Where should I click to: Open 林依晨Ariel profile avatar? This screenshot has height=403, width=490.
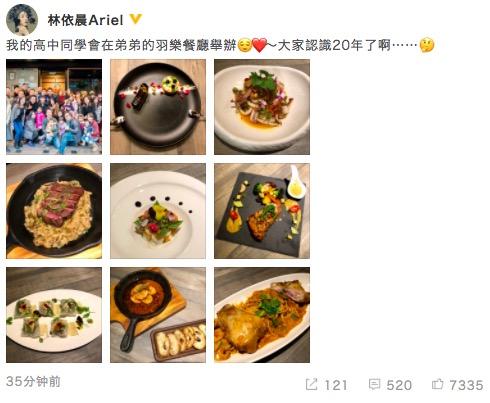point(22,20)
